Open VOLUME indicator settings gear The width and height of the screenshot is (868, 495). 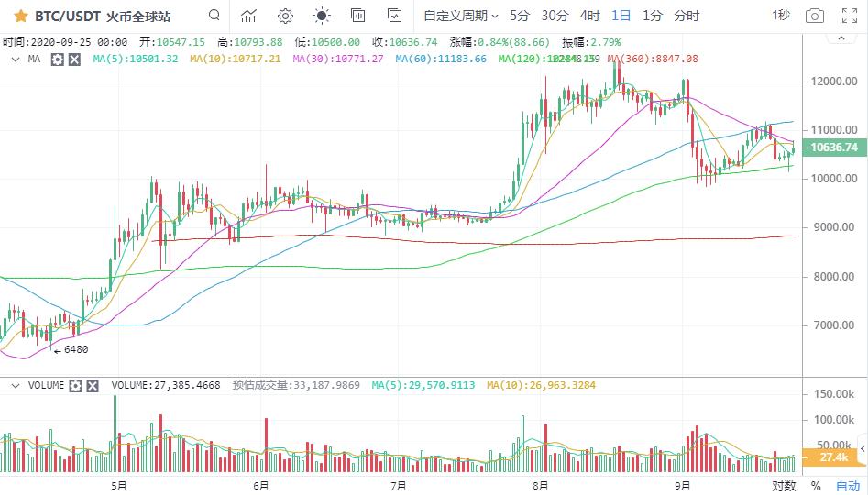[75, 386]
